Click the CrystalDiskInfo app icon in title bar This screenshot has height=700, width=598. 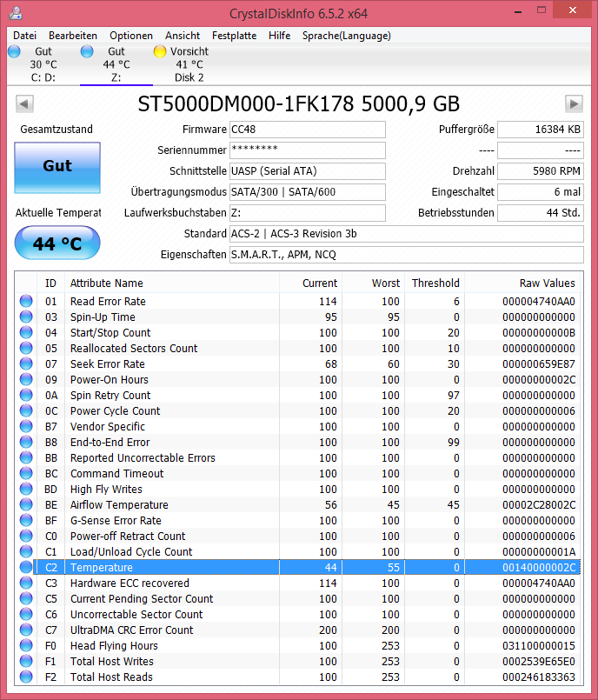click(16, 13)
